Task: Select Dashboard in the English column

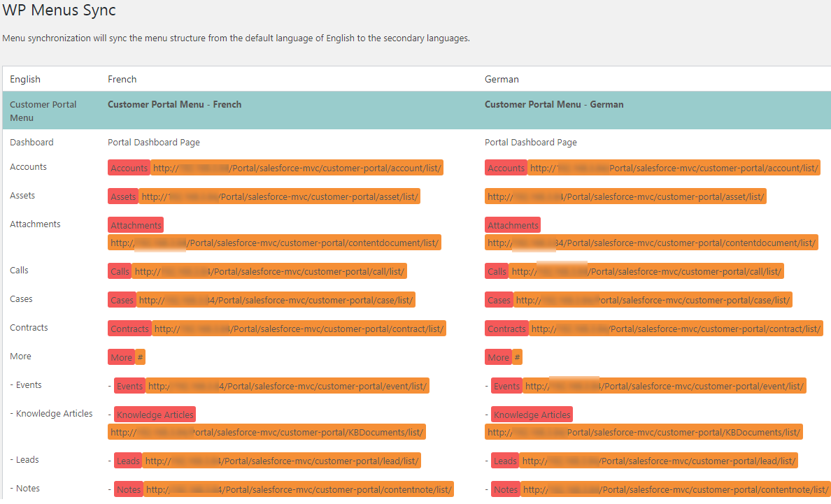Action: point(31,142)
